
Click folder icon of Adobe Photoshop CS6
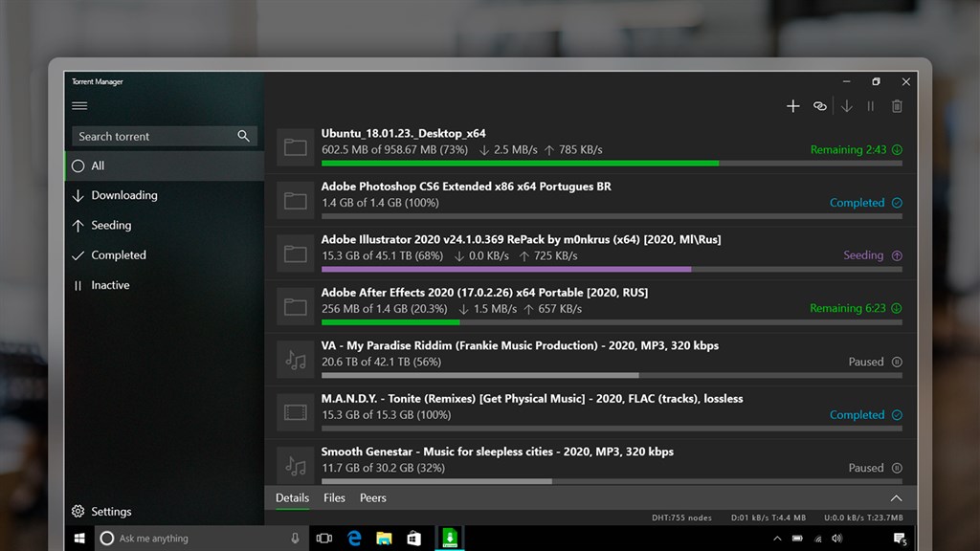click(x=295, y=201)
